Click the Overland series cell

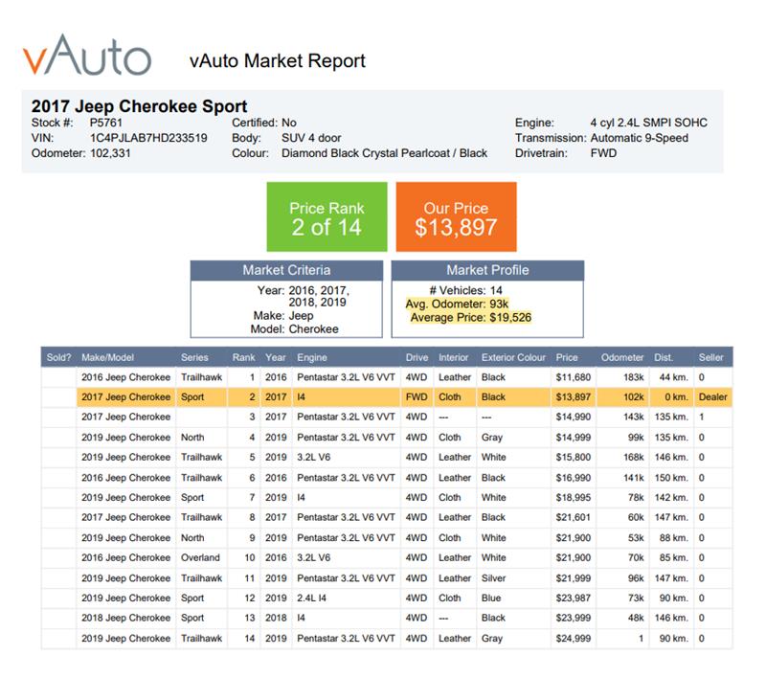[200, 557]
